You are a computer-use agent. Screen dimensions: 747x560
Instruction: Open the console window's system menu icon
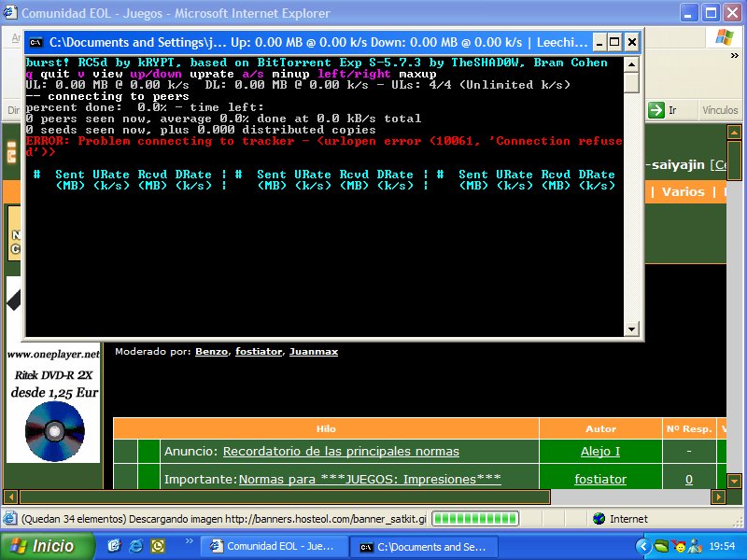pos(35,42)
